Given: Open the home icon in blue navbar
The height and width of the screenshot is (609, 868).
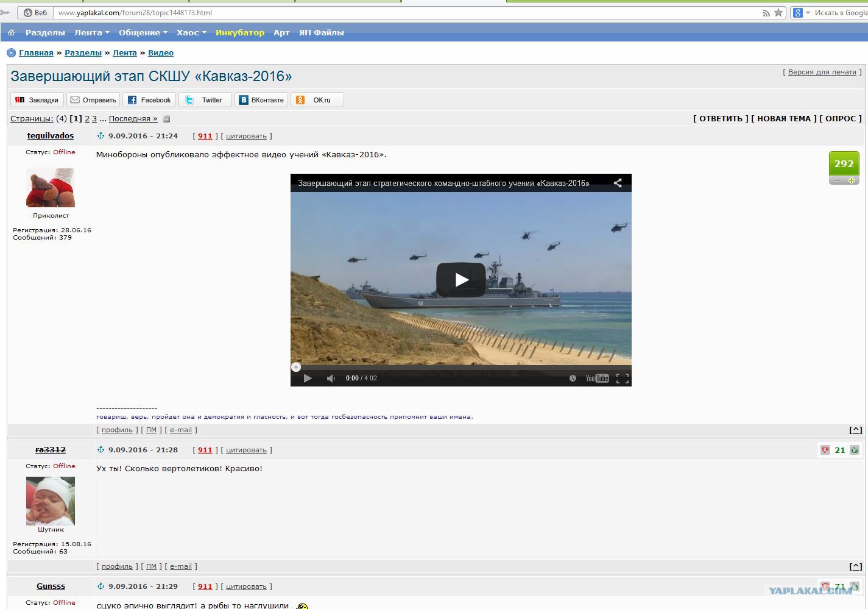Looking at the screenshot, I should point(11,32).
